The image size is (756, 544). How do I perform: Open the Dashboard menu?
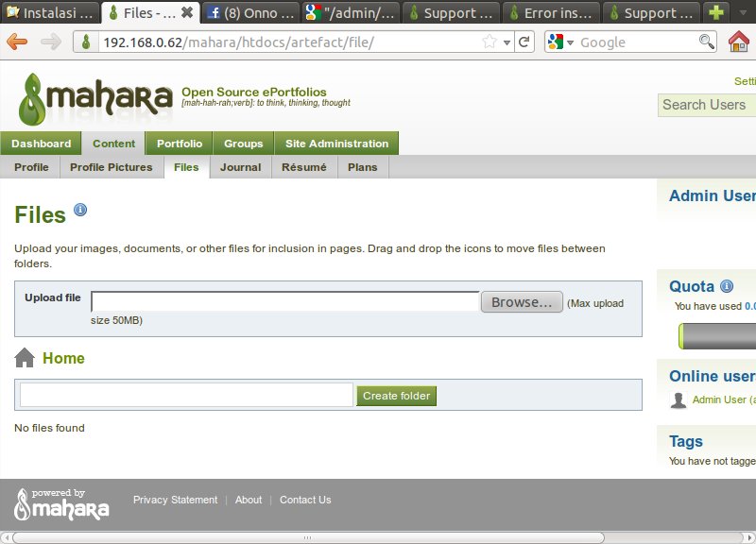click(x=41, y=144)
